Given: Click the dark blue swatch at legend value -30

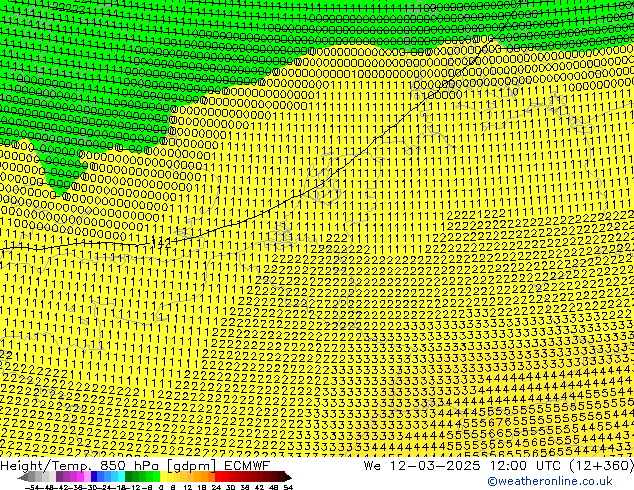Looking at the screenshot, I should point(94,477).
